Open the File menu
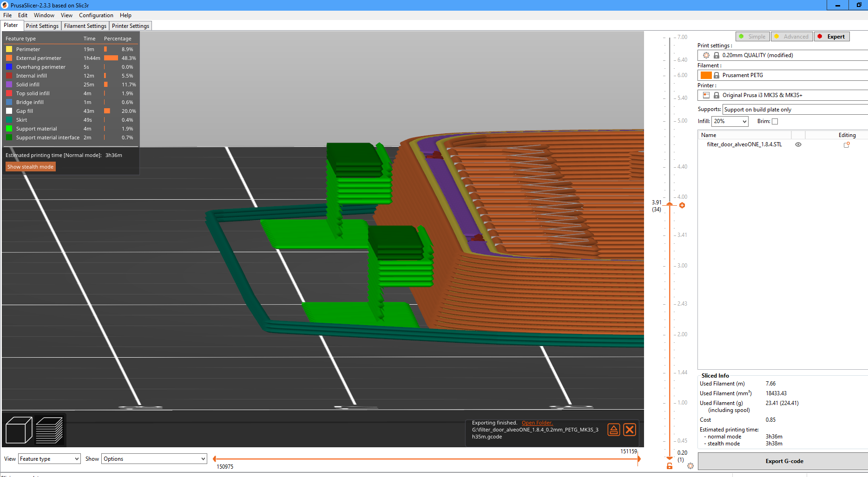Image resolution: width=868 pixels, height=477 pixels. (7, 15)
